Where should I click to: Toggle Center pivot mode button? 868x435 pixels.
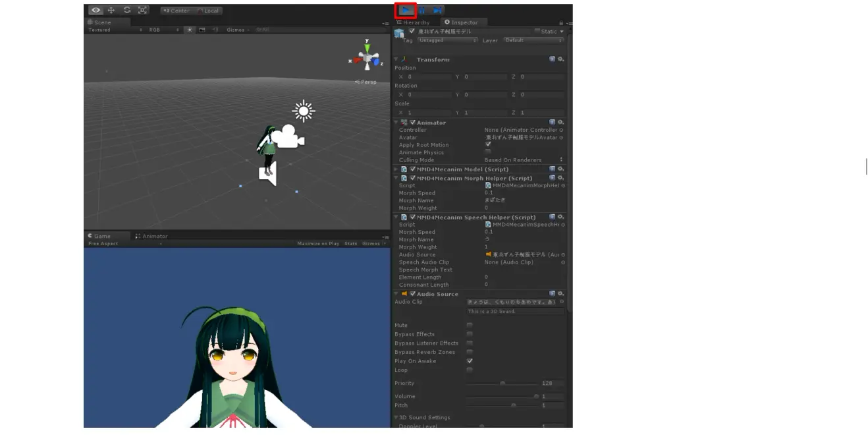coord(176,11)
